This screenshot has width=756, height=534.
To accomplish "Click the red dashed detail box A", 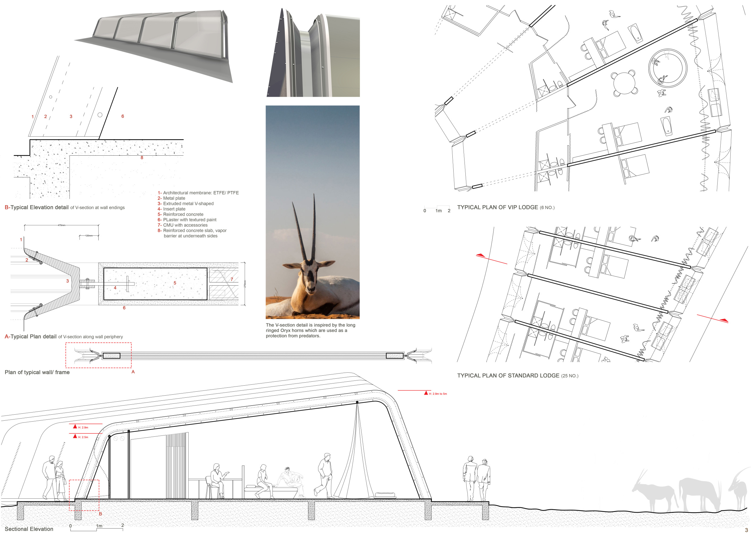I will click(98, 355).
